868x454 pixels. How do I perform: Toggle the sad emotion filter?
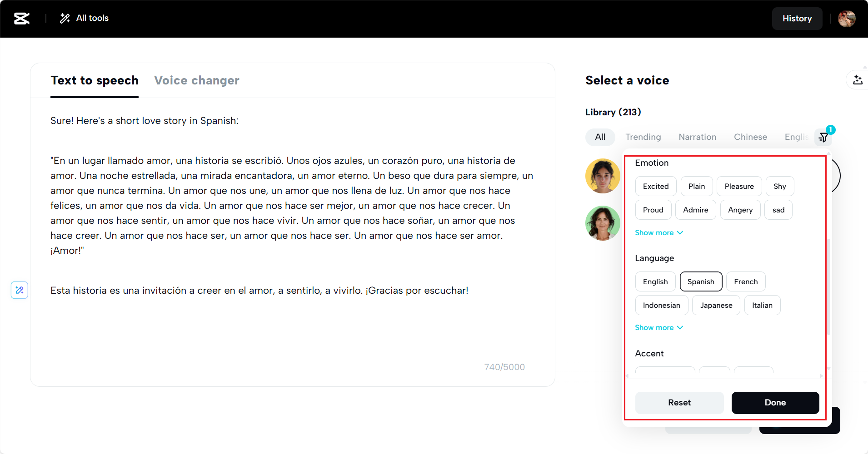click(778, 210)
